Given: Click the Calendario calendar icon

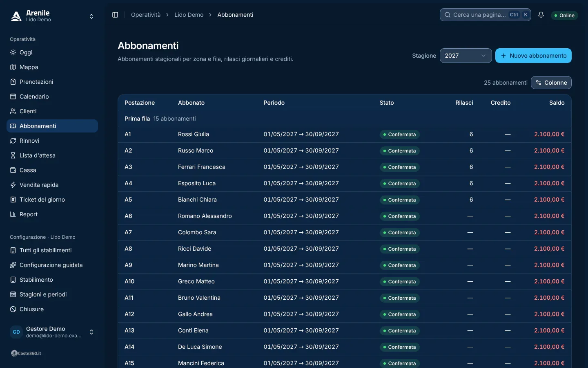Looking at the screenshot, I should click(13, 96).
